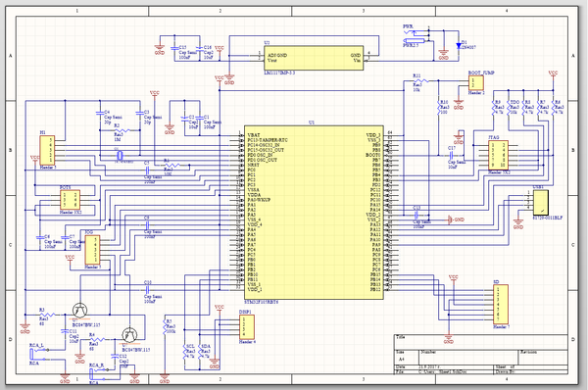588x390 pixels.
Task: Select resistor R4 symbol
Action: click(x=97, y=339)
